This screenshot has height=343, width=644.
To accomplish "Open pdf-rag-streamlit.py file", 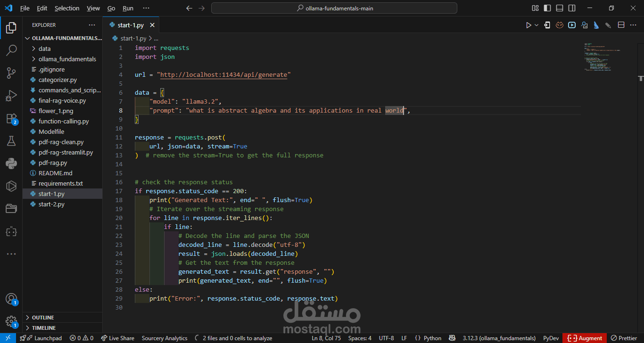I will point(63,152).
